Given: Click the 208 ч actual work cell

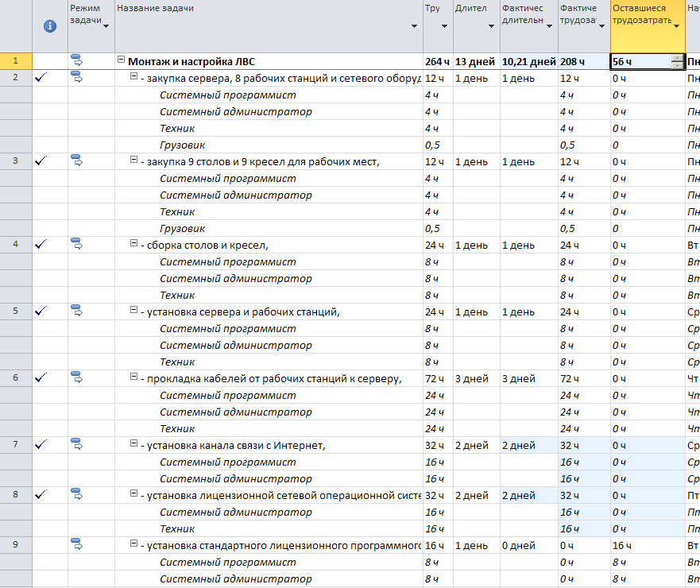Looking at the screenshot, I should [584, 62].
